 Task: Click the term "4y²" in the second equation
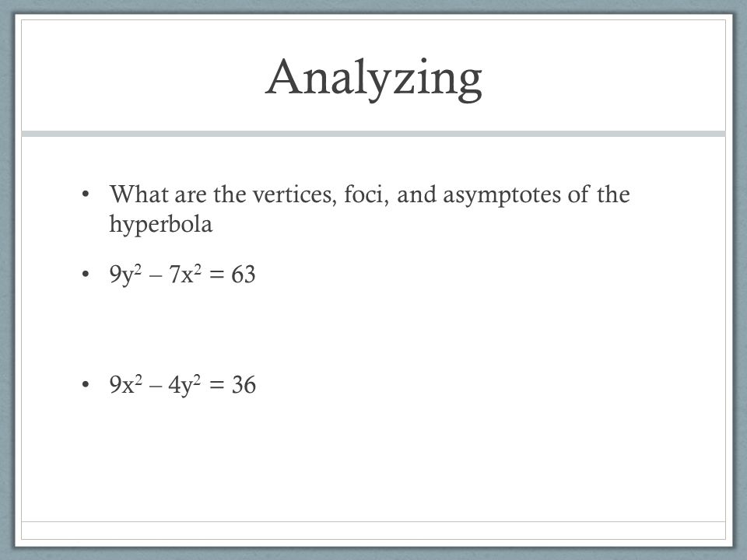click(x=184, y=385)
